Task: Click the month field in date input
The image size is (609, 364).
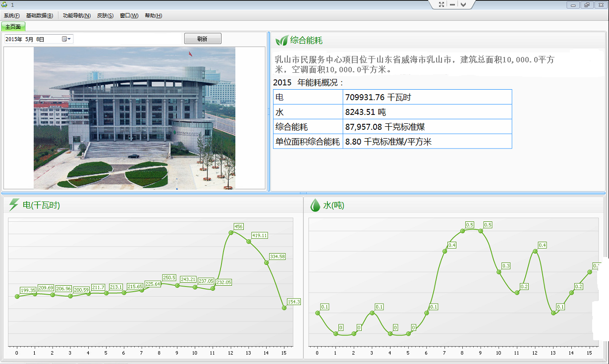Action: coord(28,39)
